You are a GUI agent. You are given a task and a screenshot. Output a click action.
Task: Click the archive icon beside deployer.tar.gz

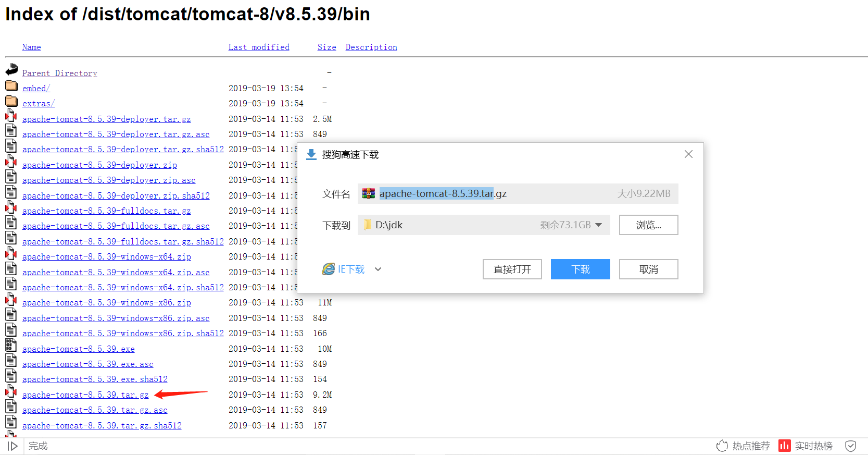[x=11, y=116]
